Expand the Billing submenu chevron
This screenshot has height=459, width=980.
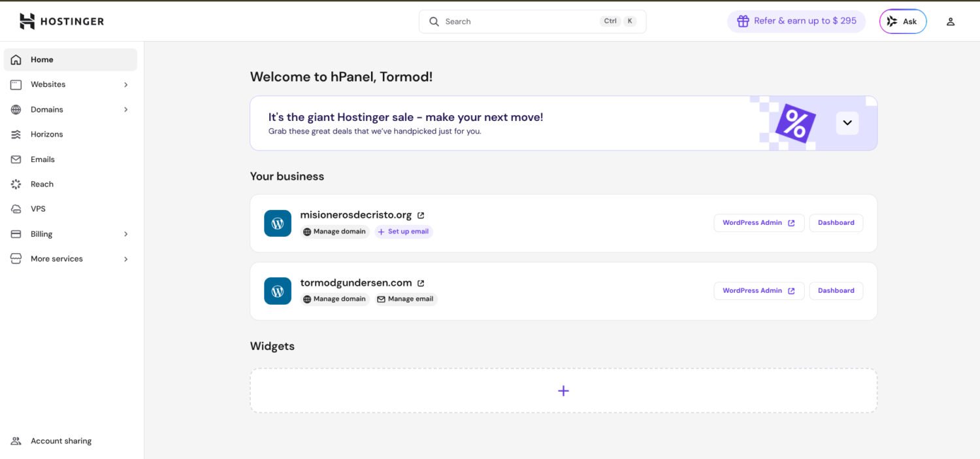126,234
